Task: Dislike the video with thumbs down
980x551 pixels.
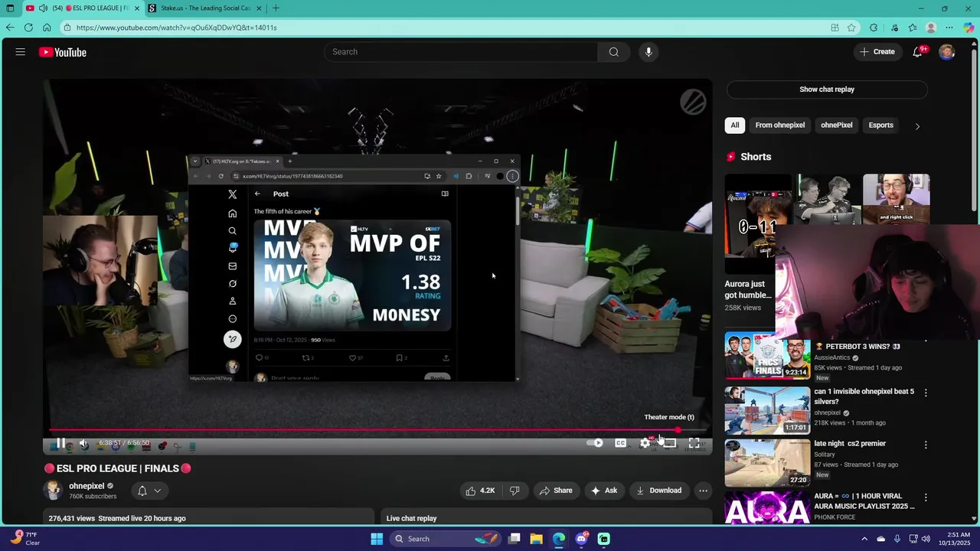Action: coord(514,491)
